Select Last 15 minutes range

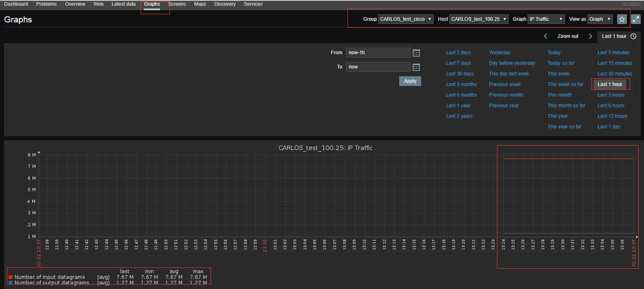click(615, 63)
